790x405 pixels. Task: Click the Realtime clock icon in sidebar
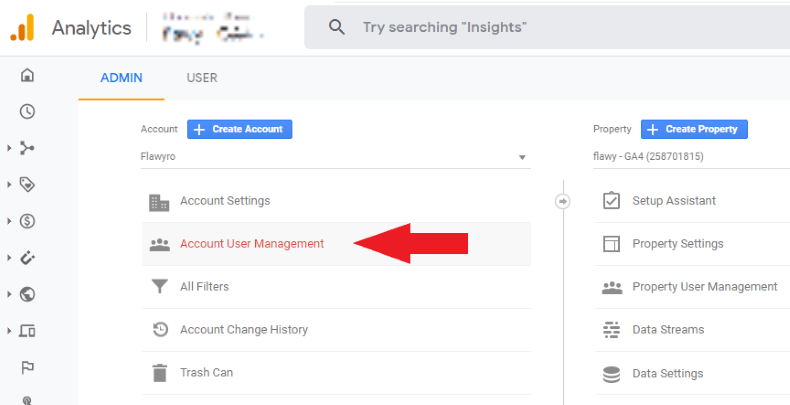(28, 111)
